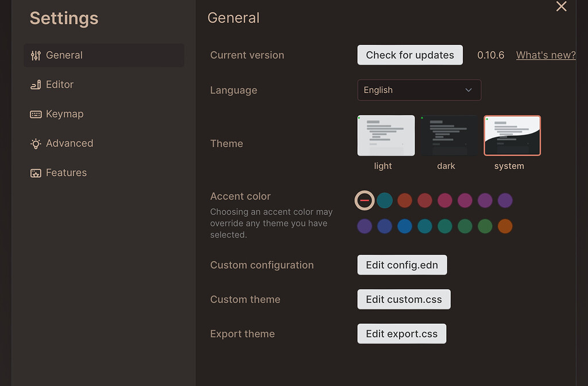Open the What's new? link
Image resolution: width=588 pixels, height=386 pixels.
545,54
